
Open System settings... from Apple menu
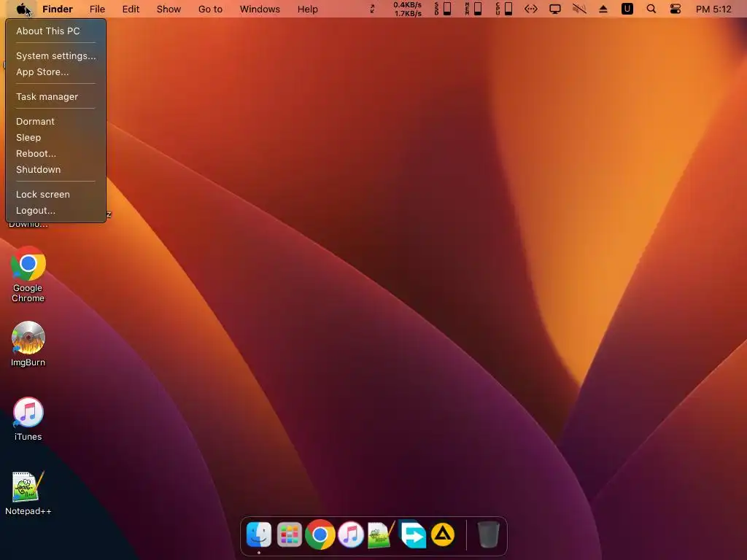(x=55, y=55)
